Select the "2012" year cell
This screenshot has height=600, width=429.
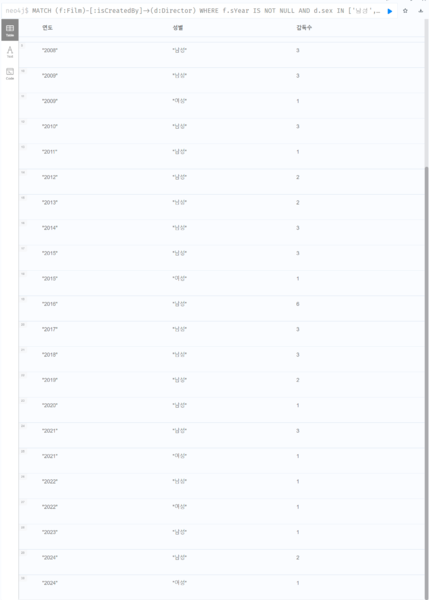click(50, 177)
